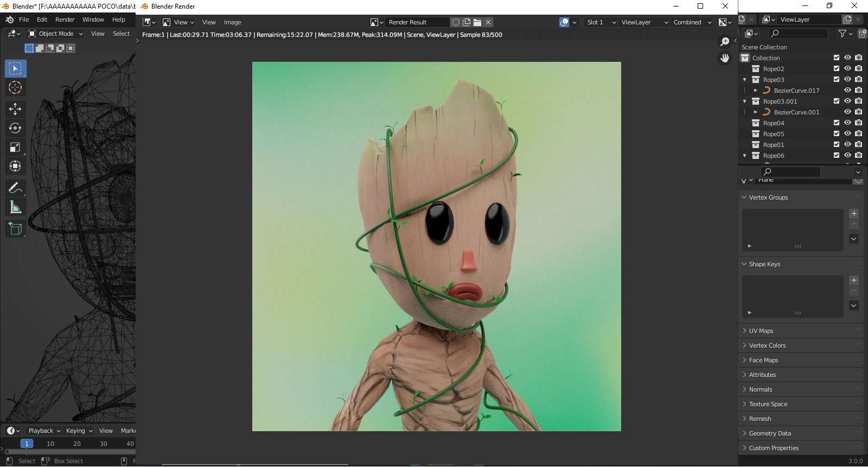Create new image copy in render header
The image size is (868, 467).
pos(467,22)
